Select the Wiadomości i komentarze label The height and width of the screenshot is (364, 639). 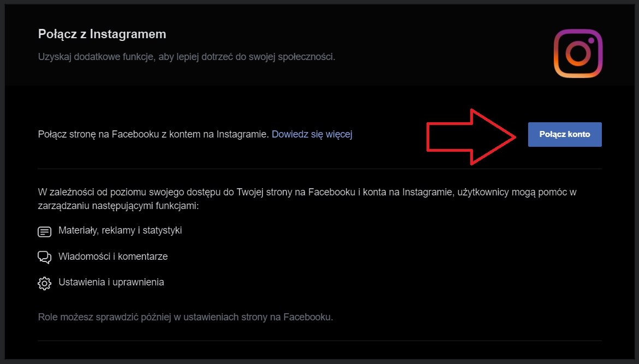(113, 256)
